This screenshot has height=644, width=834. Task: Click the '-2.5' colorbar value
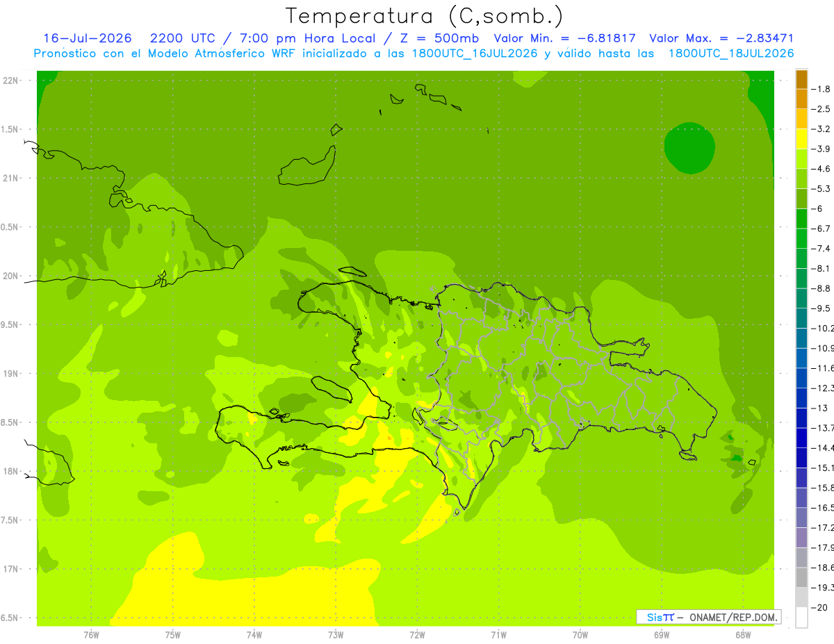click(x=821, y=109)
